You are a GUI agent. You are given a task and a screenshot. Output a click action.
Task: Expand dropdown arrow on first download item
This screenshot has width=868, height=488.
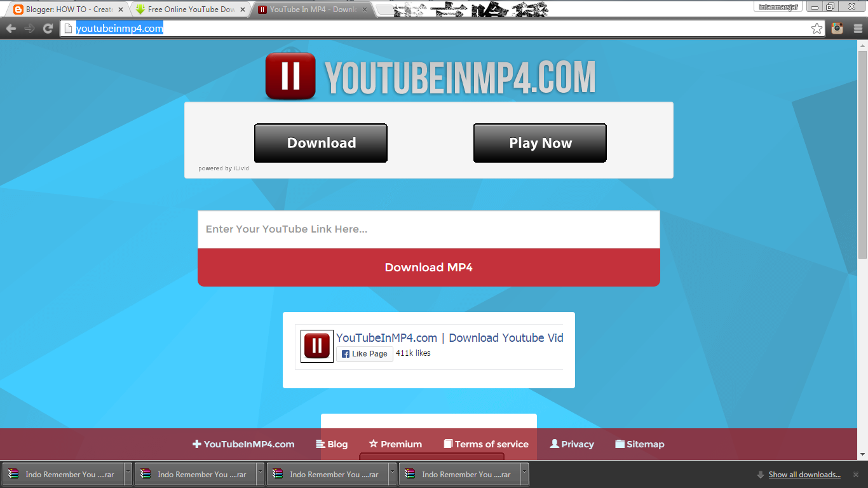click(127, 474)
